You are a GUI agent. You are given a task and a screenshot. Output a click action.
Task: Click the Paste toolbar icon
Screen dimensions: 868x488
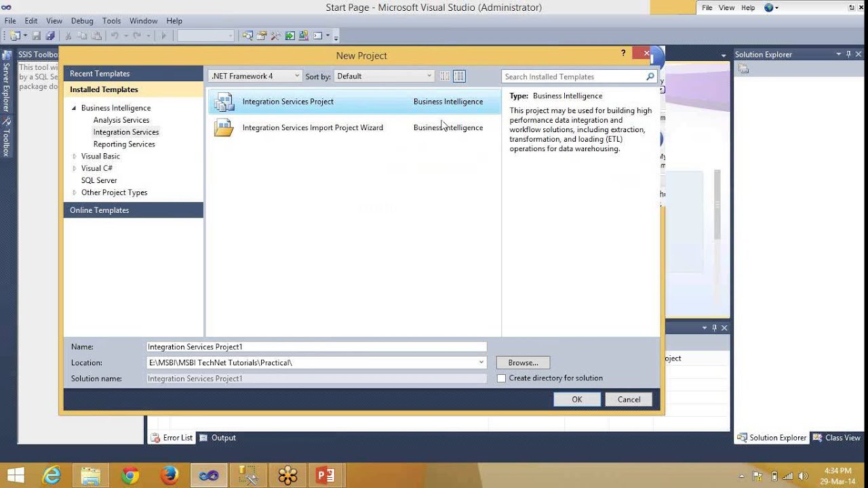(x=97, y=35)
